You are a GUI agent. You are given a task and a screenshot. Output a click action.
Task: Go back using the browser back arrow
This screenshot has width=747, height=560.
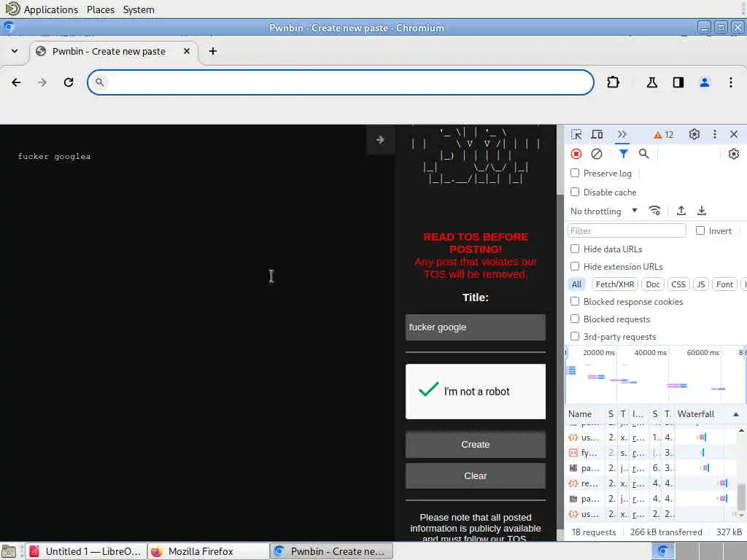click(x=16, y=82)
